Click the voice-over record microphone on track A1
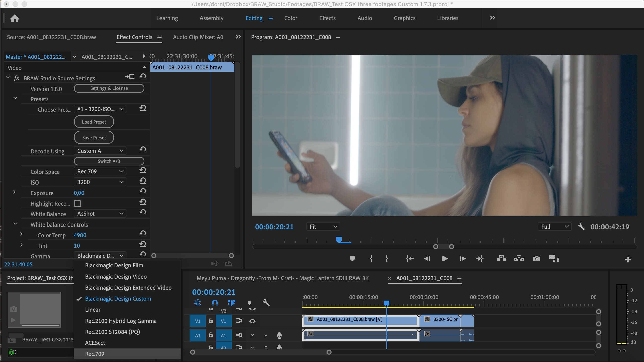This screenshot has height=362, width=644. click(x=279, y=335)
